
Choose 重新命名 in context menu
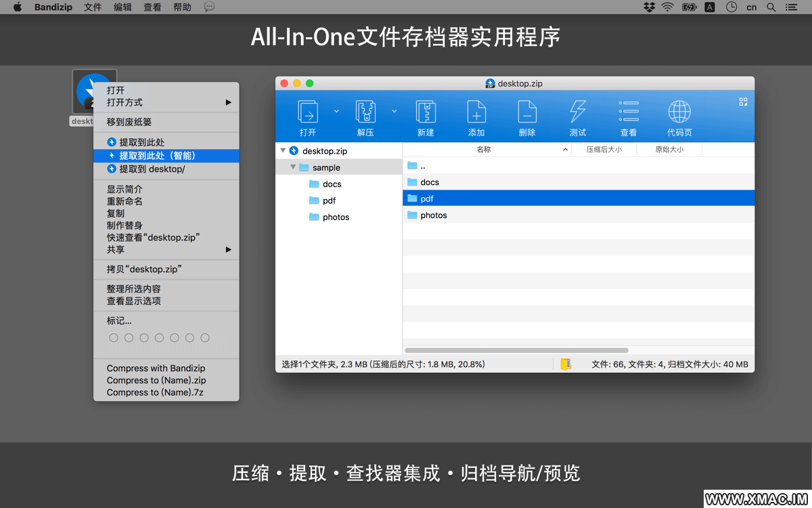pos(166,201)
